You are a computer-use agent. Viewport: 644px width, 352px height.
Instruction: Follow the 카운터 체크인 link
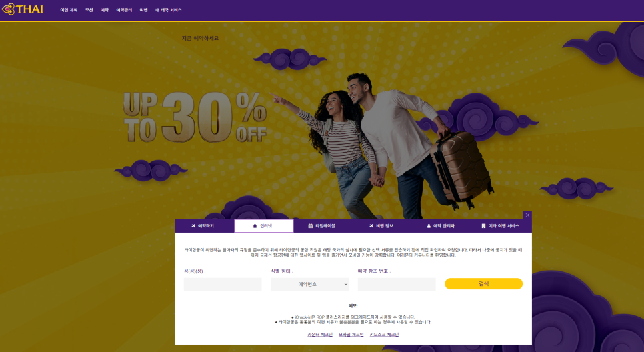point(320,335)
